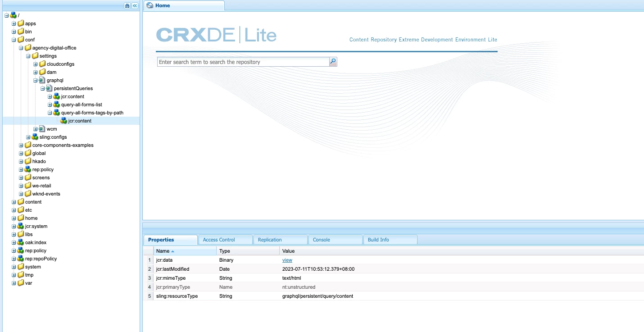Click the graphql/persistent/query/content value
This screenshot has height=332, width=644.
pyautogui.click(x=317, y=296)
